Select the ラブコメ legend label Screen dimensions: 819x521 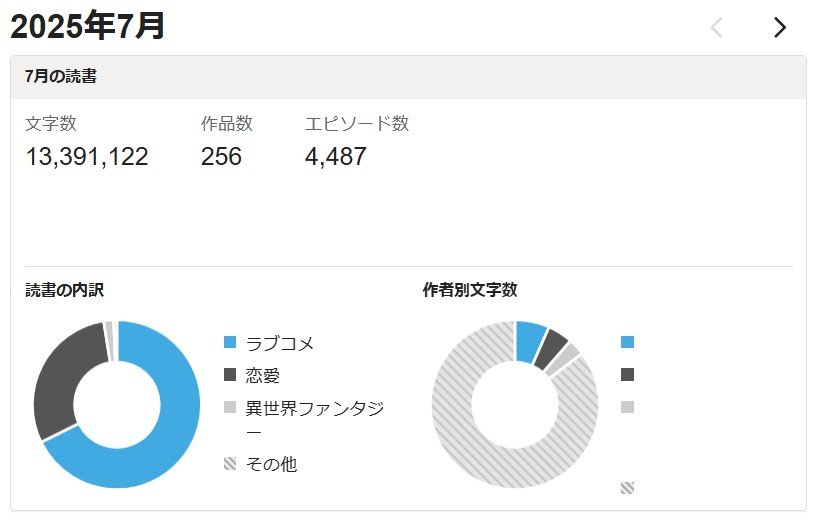click(x=280, y=343)
